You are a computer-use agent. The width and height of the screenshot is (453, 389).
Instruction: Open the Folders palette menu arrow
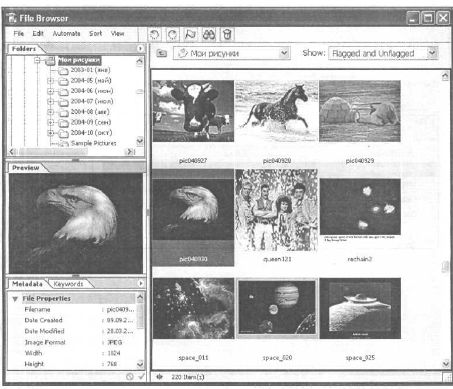coord(140,49)
